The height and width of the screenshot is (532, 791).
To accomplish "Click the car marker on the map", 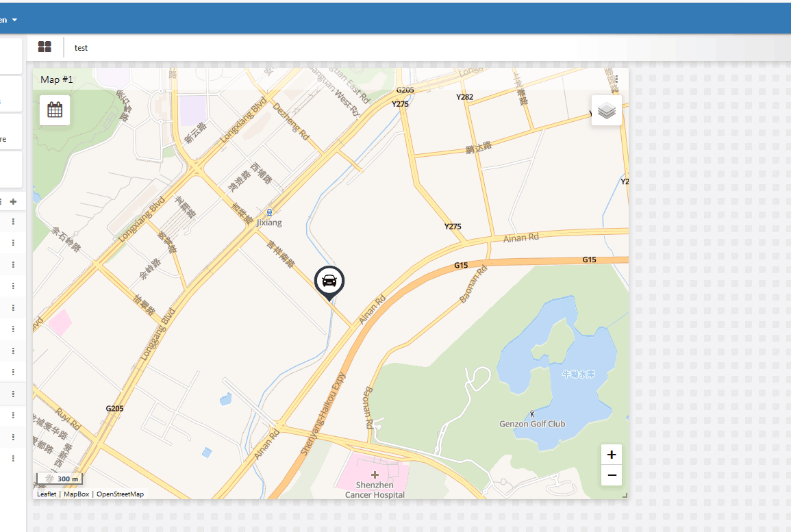I will (329, 283).
